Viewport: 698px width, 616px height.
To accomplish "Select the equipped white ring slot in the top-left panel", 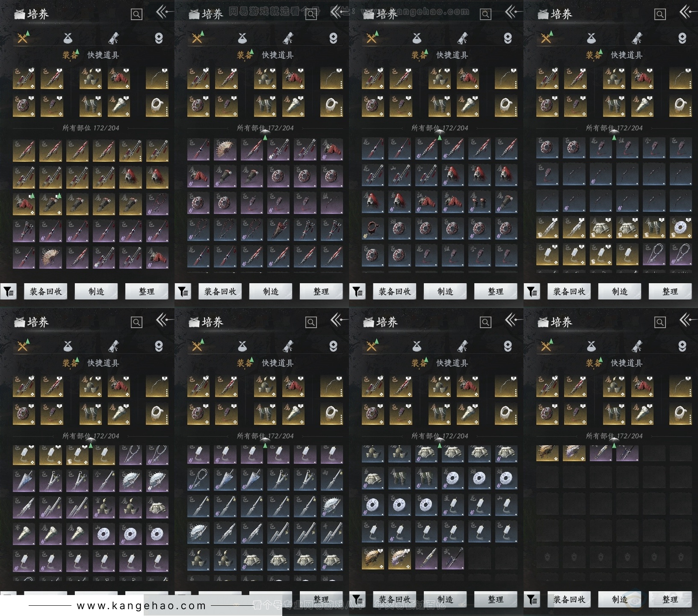I will pyautogui.click(x=157, y=106).
